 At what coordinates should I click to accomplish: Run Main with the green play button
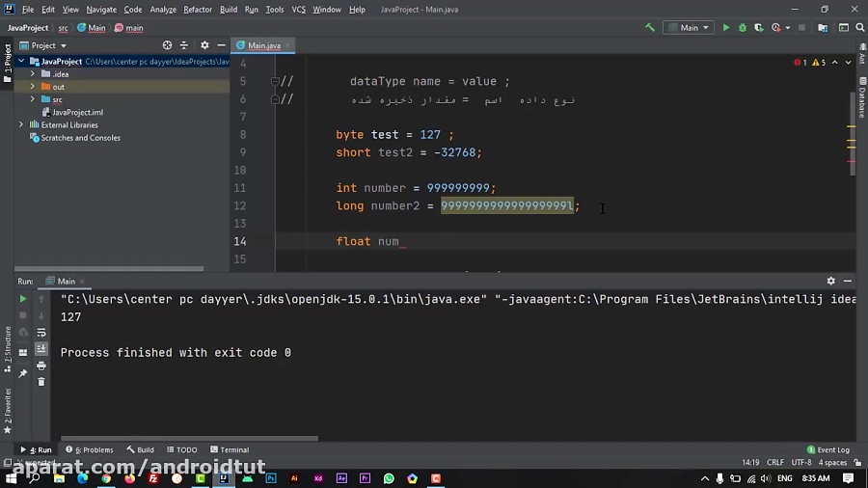click(726, 28)
